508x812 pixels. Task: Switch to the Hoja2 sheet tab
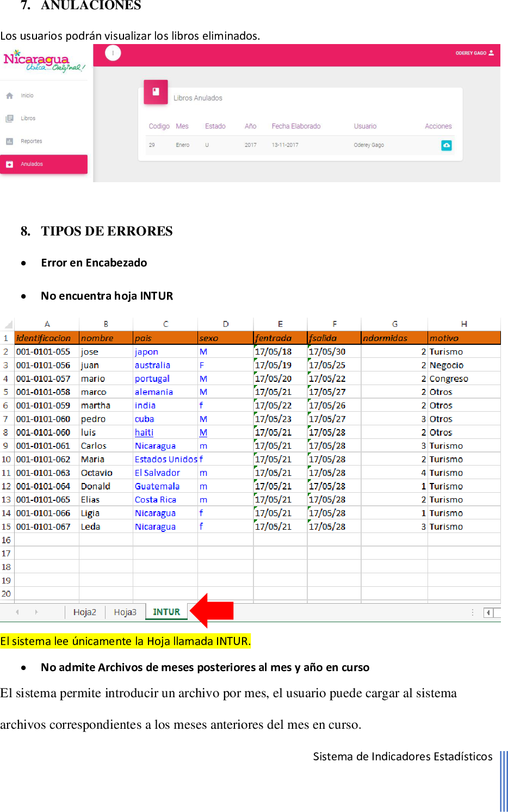pyautogui.click(x=85, y=612)
